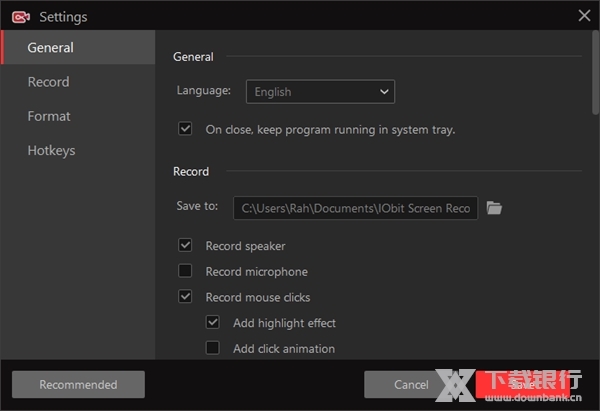Screen dimensions: 600x411
Task: Switch to the General settings tab
Action: (x=50, y=47)
